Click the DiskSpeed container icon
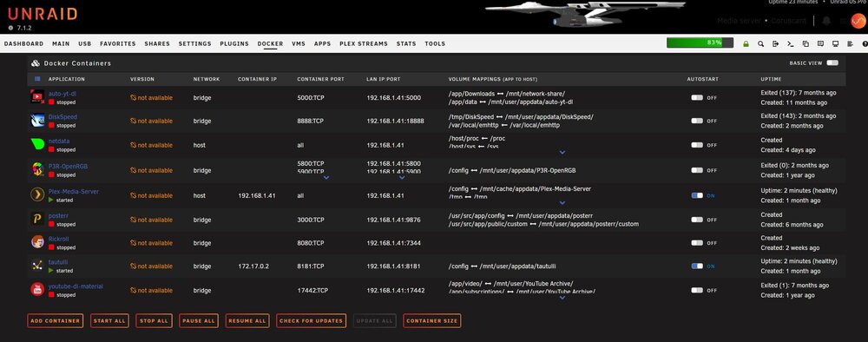Image resolution: width=868 pixels, height=342 pixels. click(37, 121)
